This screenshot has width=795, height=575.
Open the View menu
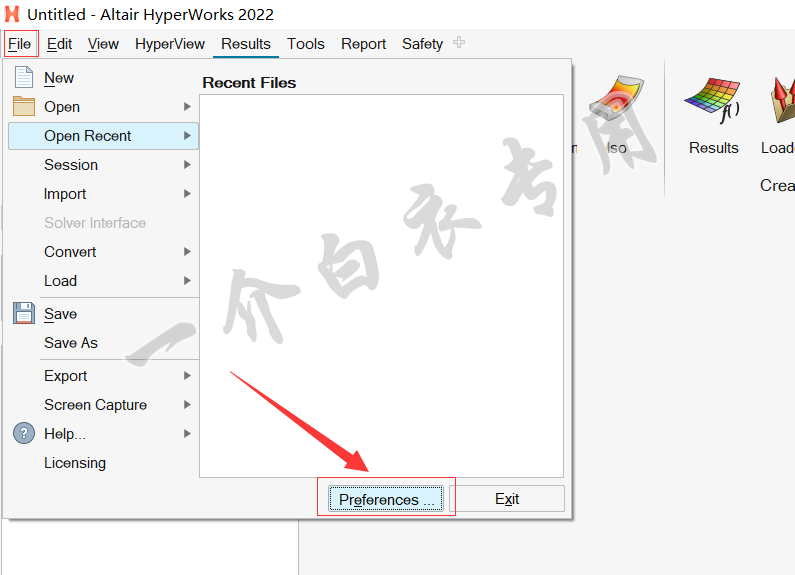(103, 44)
